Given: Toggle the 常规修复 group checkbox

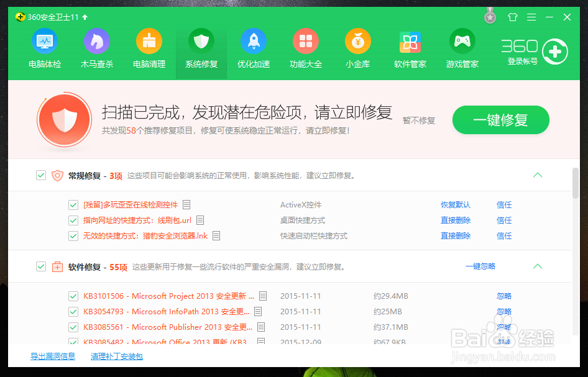Looking at the screenshot, I should pyautogui.click(x=41, y=175).
